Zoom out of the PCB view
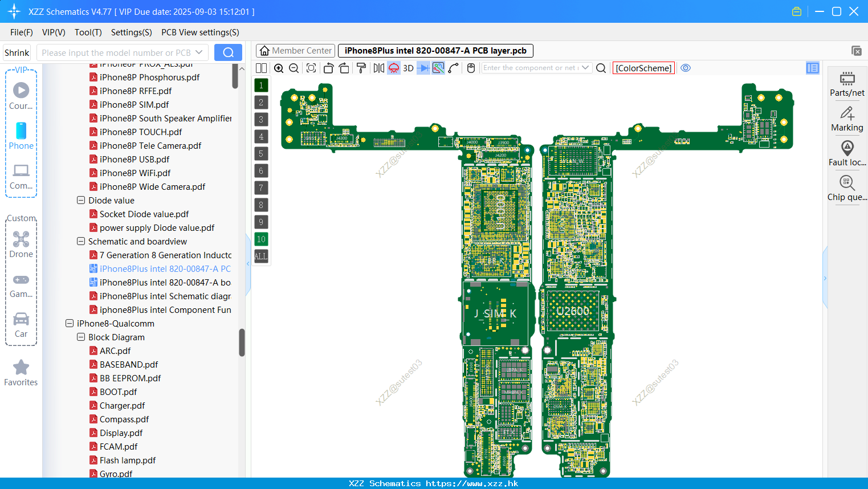 (x=294, y=68)
